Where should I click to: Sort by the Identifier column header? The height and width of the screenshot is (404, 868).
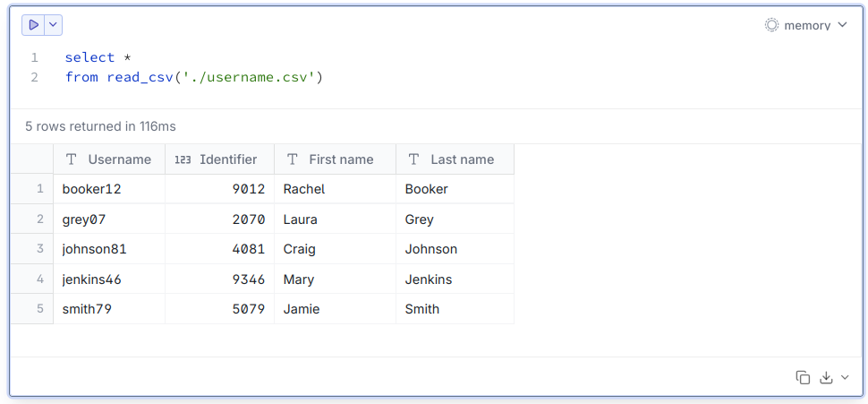pyautogui.click(x=220, y=159)
